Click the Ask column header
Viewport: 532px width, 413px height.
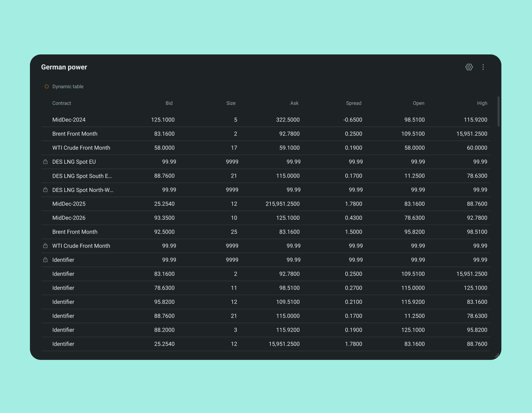click(x=294, y=103)
